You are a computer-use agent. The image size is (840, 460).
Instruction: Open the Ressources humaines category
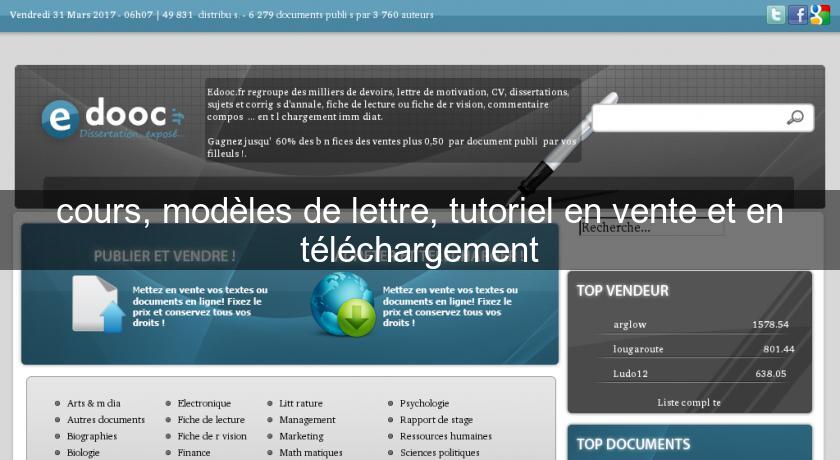pyautogui.click(x=446, y=436)
